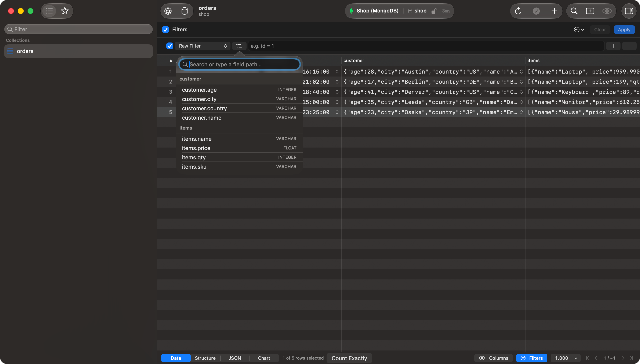Click the database cylinder icon

point(185,11)
